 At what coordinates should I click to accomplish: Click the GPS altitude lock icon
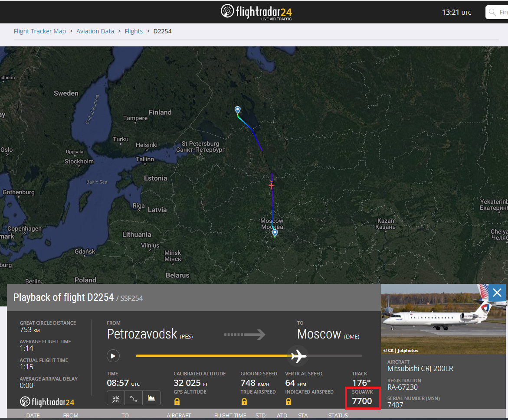pyautogui.click(x=177, y=401)
